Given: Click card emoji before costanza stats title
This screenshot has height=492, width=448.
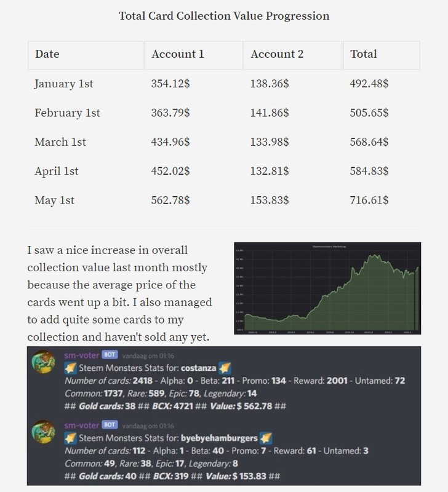Looking at the screenshot, I should (70, 368).
